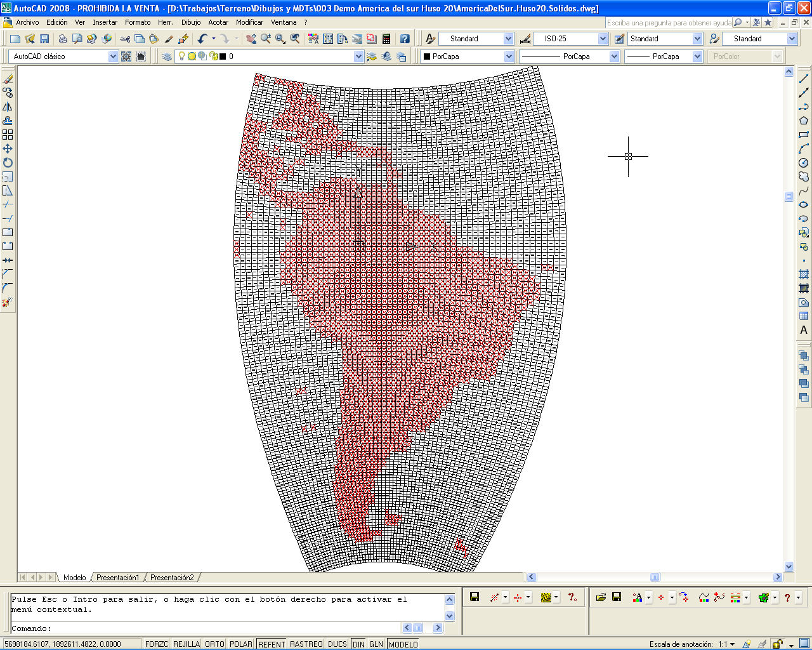
Task: Select the Move tool in Modify toolbar
Action: [8, 149]
